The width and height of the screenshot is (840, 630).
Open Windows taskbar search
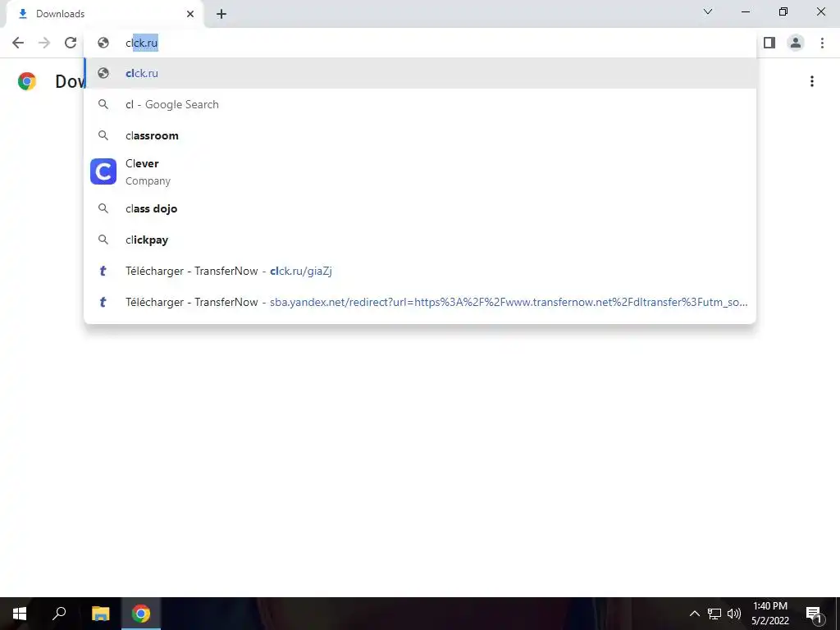(59, 614)
